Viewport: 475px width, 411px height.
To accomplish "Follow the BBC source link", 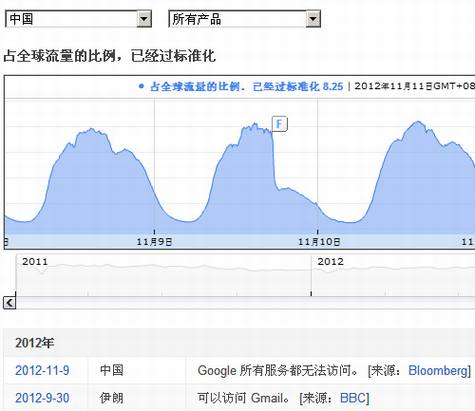I will click(x=353, y=398).
